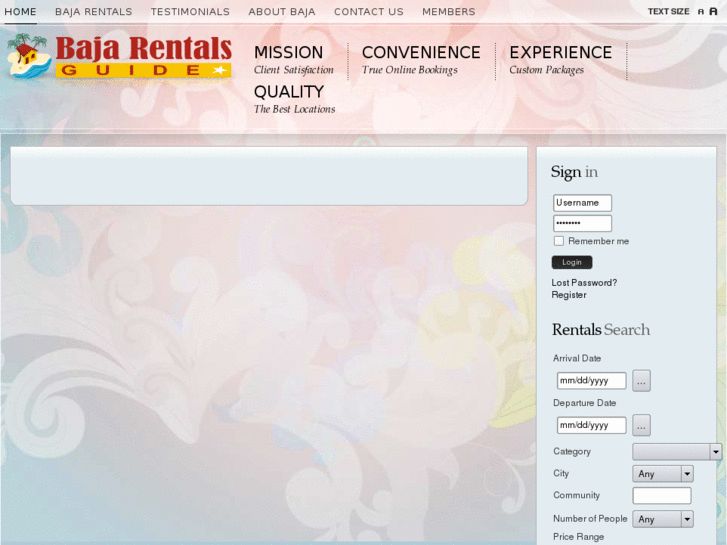
Task: Click the Experience Custom Packages heading
Action: click(x=561, y=59)
